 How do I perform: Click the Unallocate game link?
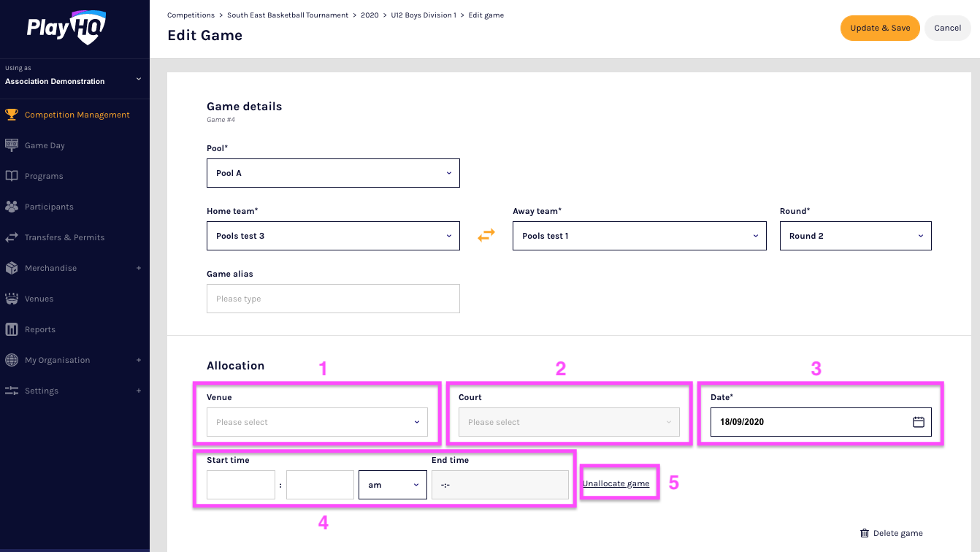pos(616,483)
